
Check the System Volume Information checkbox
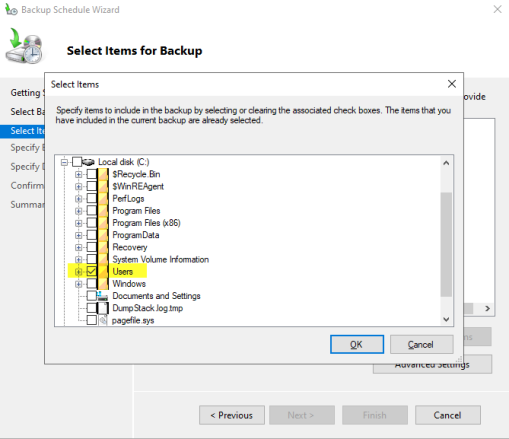click(92, 259)
